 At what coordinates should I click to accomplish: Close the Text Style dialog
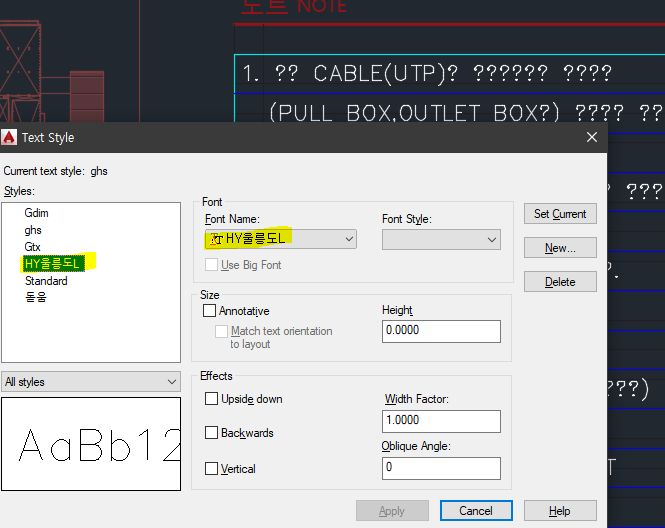click(x=592, y=137)
